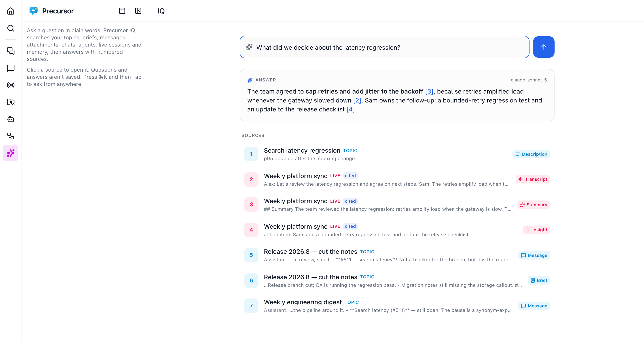Click 'Assistant: ...the pipeline around it' snippet

(x=388, y=310)
